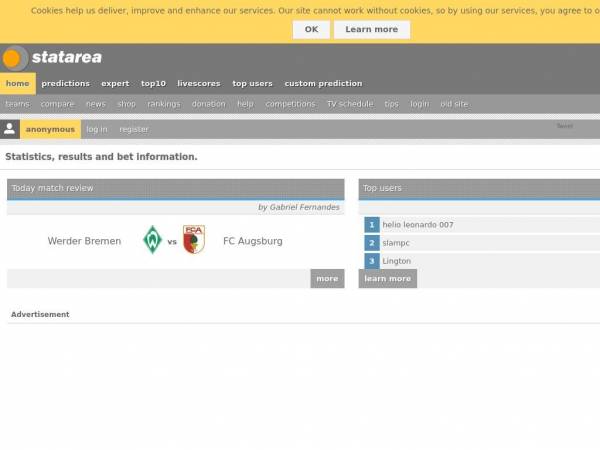Viewport: 600px width, 450px height.
Task: Accept cookies with the OK button
Action: click(311, 29)
